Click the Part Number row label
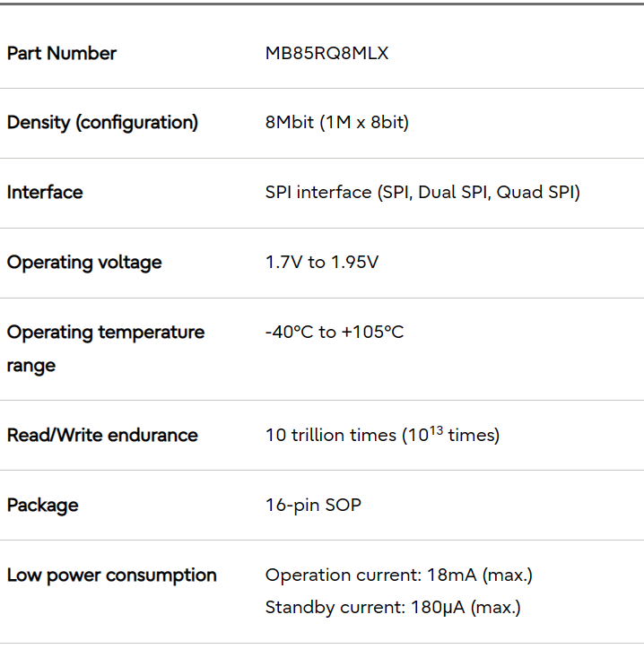Image resolution: width=644 pixels, height=649 pixels. (62, 54)
